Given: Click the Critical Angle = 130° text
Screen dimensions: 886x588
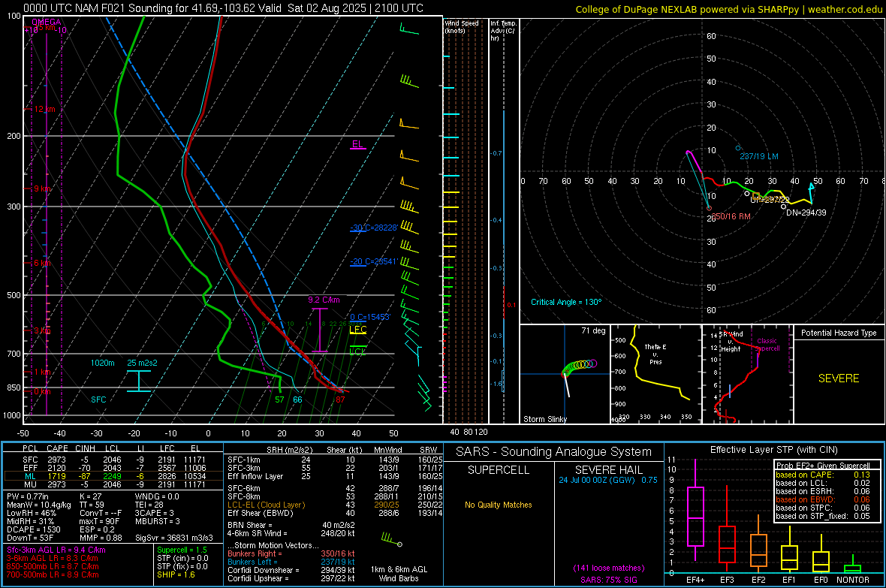Looking at the screenshot, I should coord(566,302).
